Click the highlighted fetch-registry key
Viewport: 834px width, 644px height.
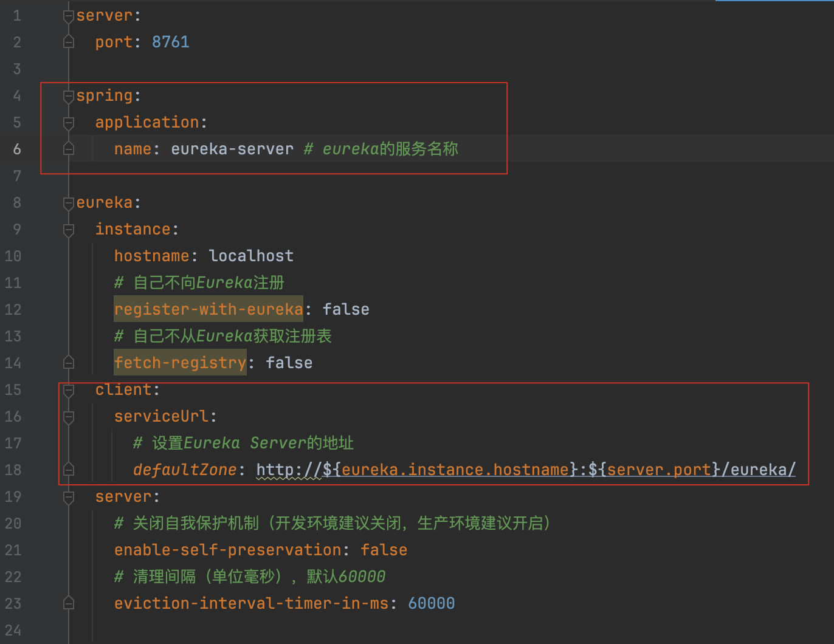[180, 363]
